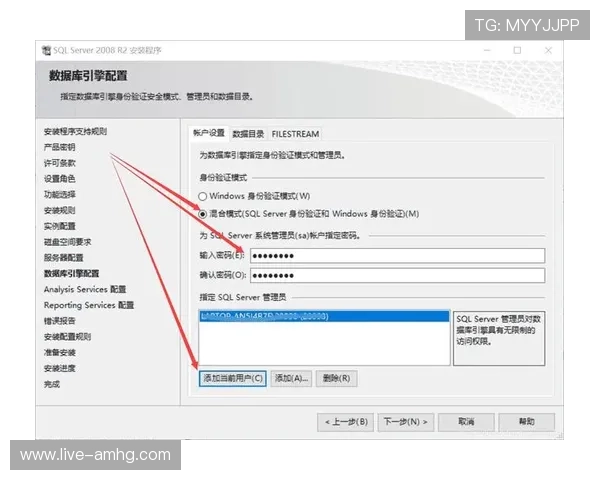Open the FILESTREAM tab
The width and height of the screenshot is (600, 480).
tap(295, 134)
